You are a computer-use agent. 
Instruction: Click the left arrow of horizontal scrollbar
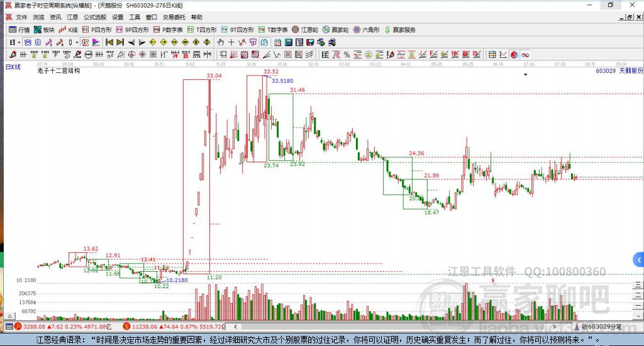235,326
